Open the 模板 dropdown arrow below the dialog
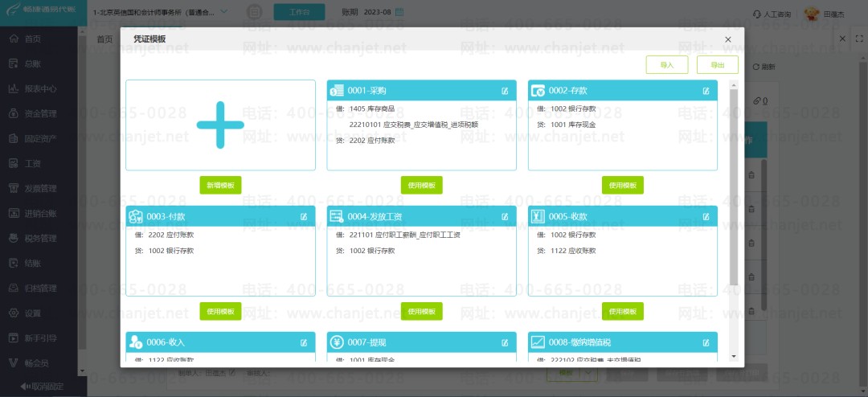The image size is (868, 397). point(590,374)
